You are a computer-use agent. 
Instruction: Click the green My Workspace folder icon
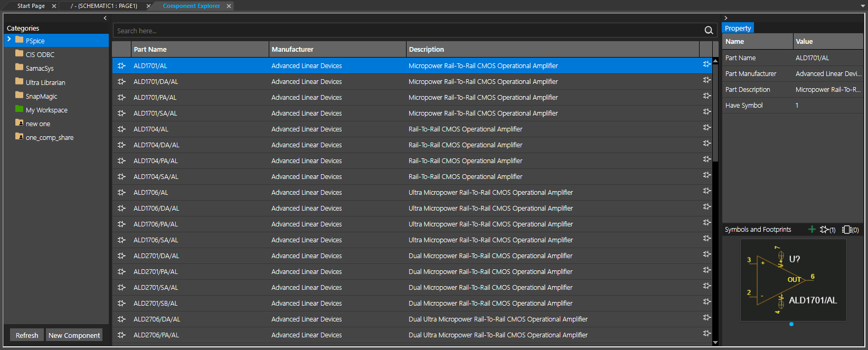pos(20,109)
